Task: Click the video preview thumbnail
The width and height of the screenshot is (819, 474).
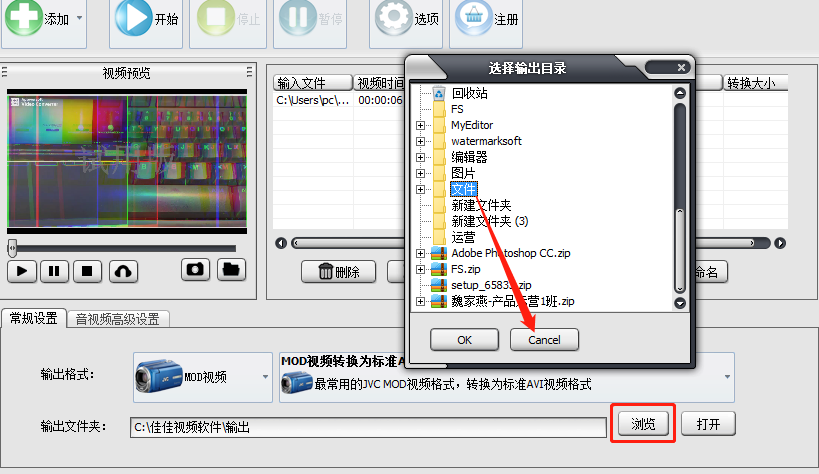Action: [127, 161]
